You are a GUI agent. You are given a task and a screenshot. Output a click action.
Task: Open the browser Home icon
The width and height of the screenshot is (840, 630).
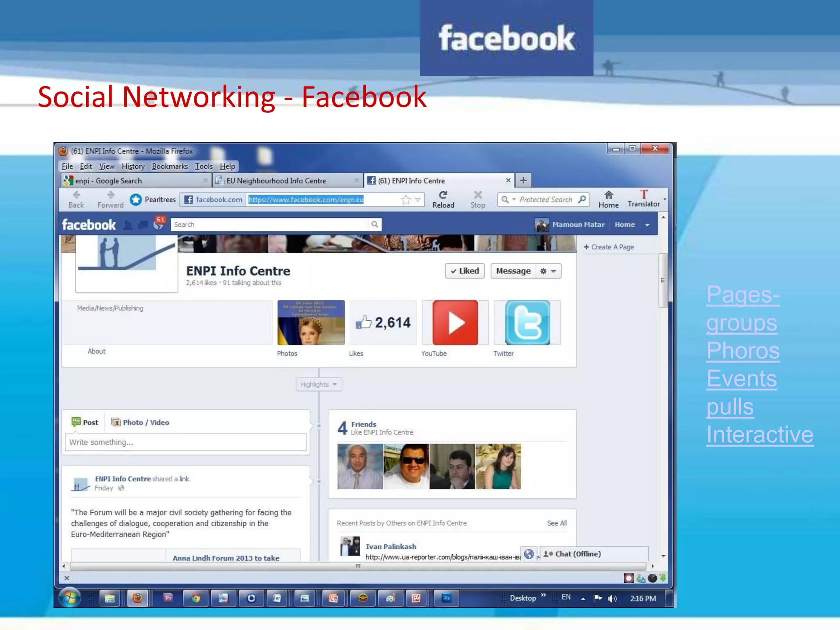(609, 195)
